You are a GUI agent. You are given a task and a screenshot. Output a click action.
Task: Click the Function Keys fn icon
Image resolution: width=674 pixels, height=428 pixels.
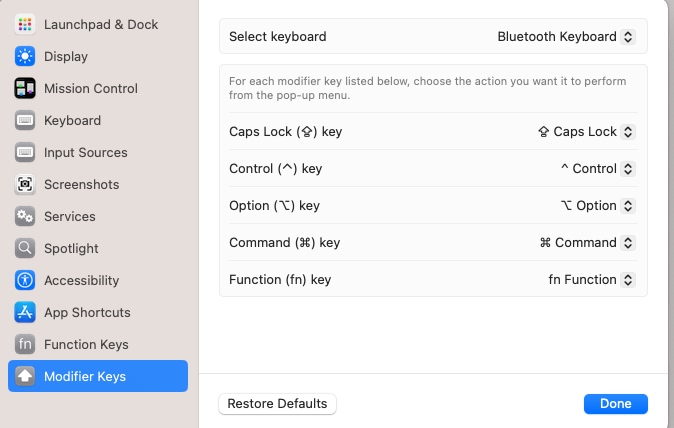25,344
